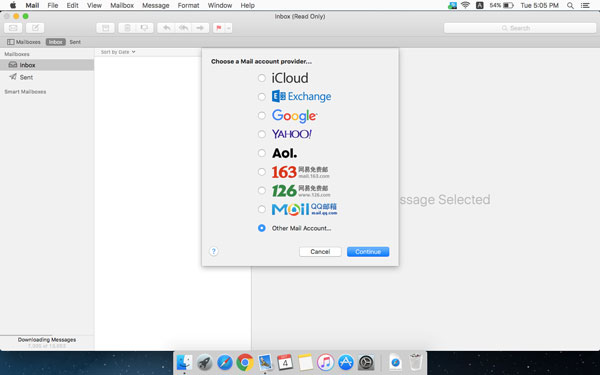Click the Google logo
The image size is (600, 375).
tap(295, 116)
